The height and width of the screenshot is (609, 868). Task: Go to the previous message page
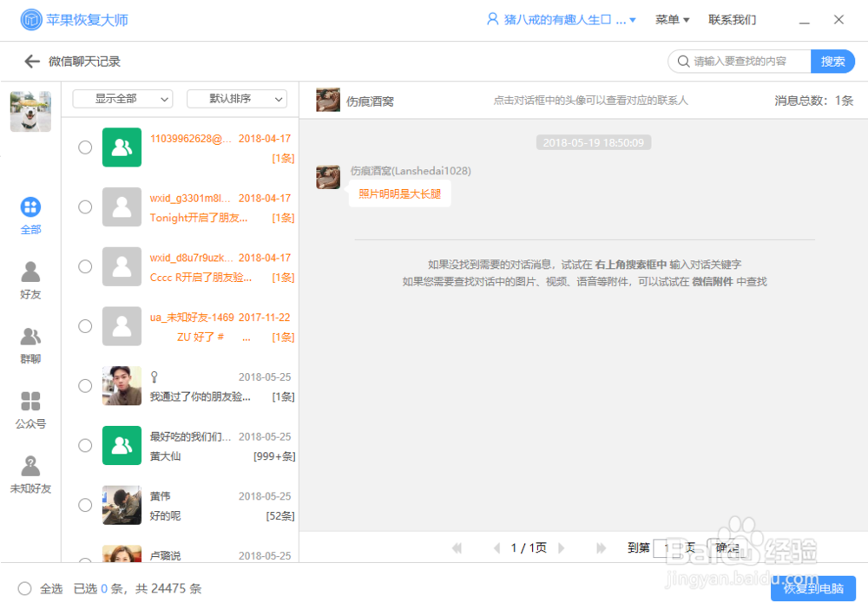tap(496, 548)
